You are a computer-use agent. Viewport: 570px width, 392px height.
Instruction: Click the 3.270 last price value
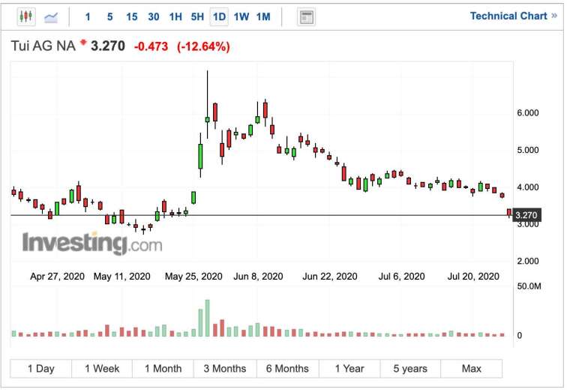(x=108, y=46)
